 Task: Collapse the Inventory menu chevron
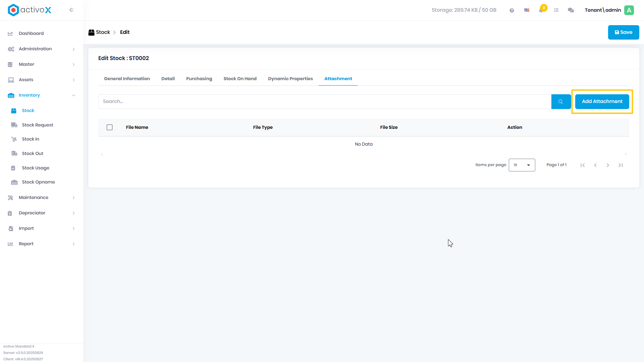tap(73, 95)
